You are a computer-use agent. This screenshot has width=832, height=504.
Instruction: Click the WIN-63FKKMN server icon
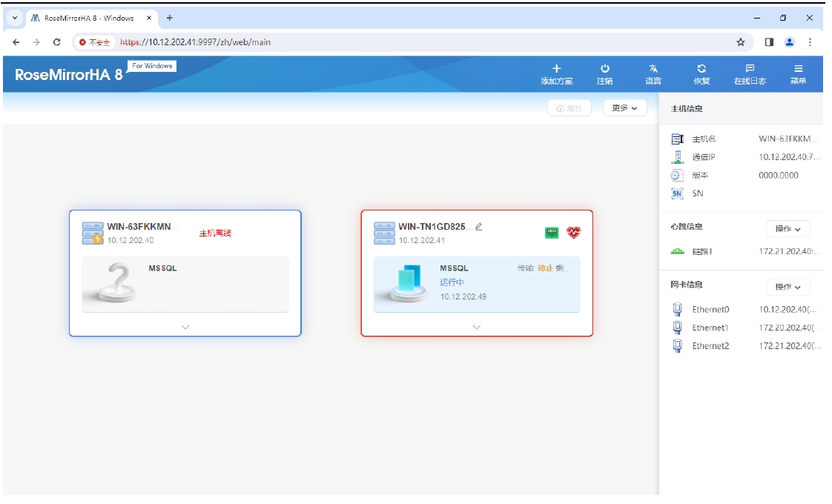click(93, 233)
